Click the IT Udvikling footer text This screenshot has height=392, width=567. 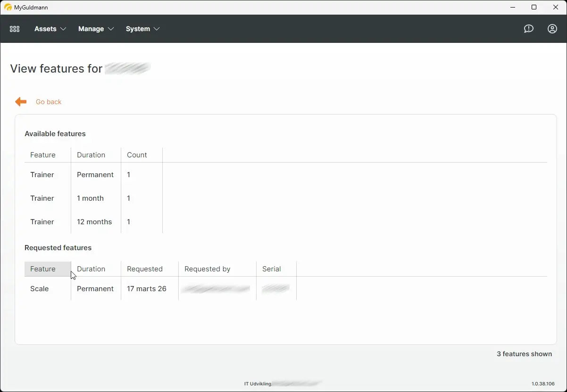click(258, 384)
